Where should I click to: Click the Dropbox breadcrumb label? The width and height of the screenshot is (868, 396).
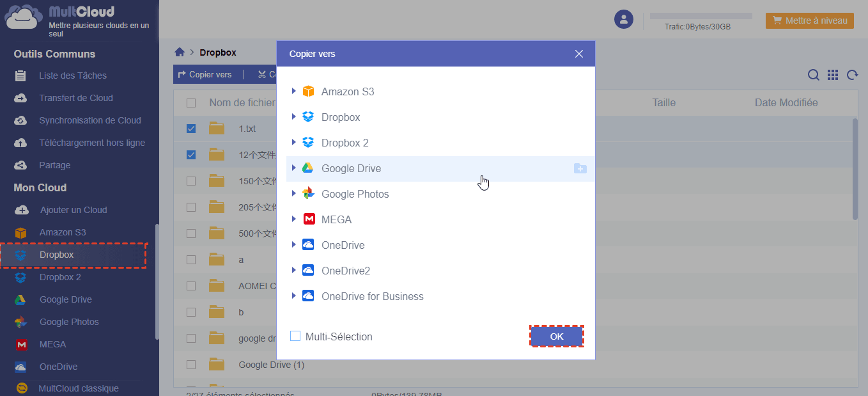pyautogui.click(x=218, y=52)
